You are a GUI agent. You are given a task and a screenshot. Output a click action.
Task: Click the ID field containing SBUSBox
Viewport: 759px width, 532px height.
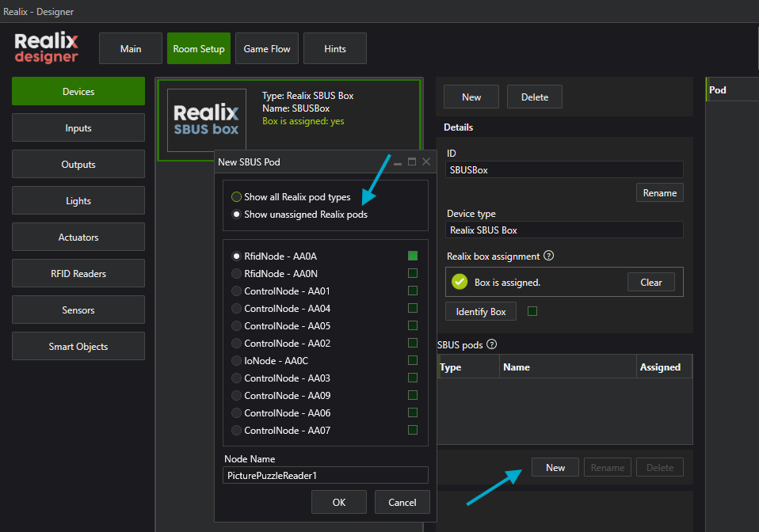pos(564,169)
